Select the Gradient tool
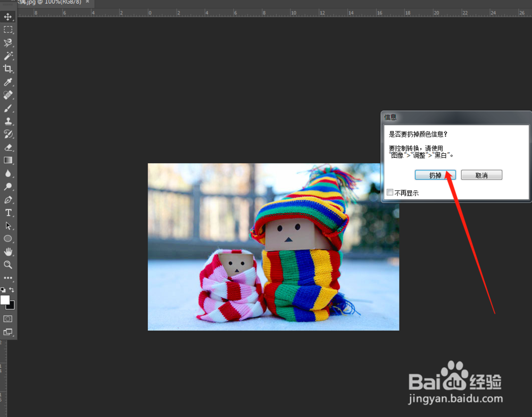The image size is (532, 417). pyautogui.click(x=8, y=160)
